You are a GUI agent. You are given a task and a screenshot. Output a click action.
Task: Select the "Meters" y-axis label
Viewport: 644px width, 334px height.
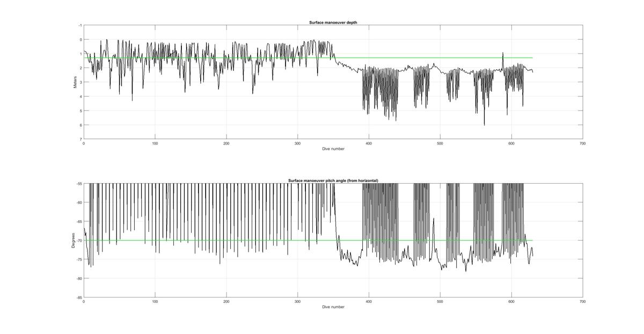pos(75,82)
